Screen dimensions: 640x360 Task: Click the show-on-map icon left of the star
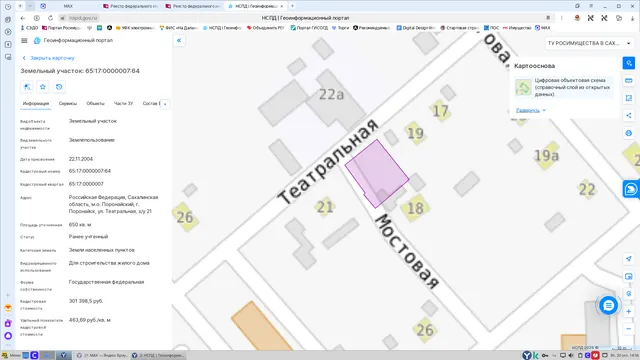pyautogui.click(x=27, y=87)
